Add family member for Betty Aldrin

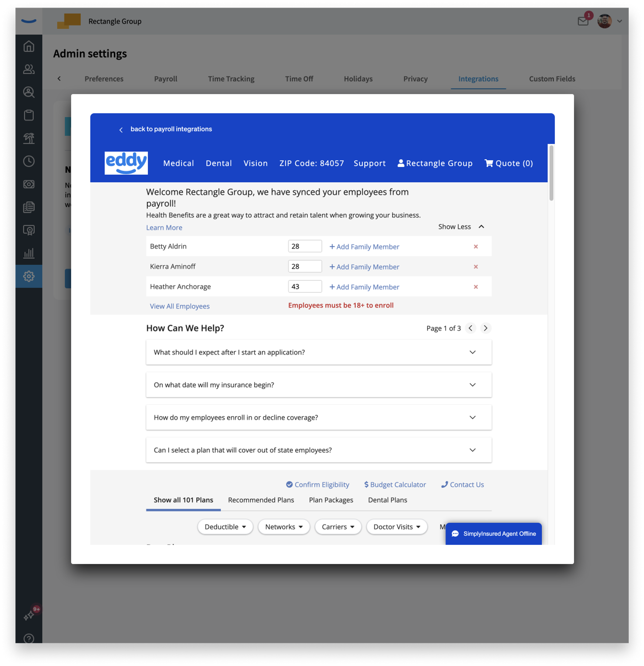click(364, 247)
